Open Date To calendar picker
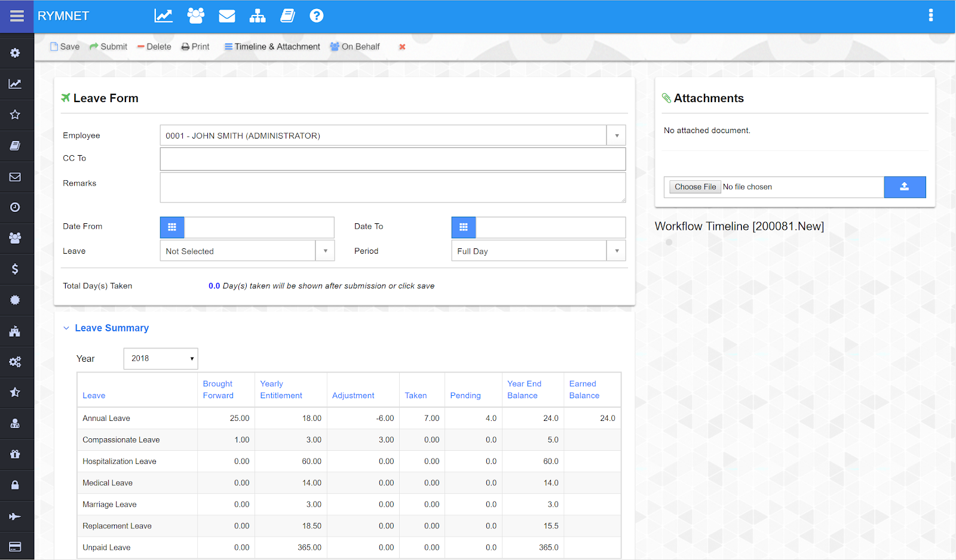The height and width of the screenshot is (560, 956). (x=464, y=227)
